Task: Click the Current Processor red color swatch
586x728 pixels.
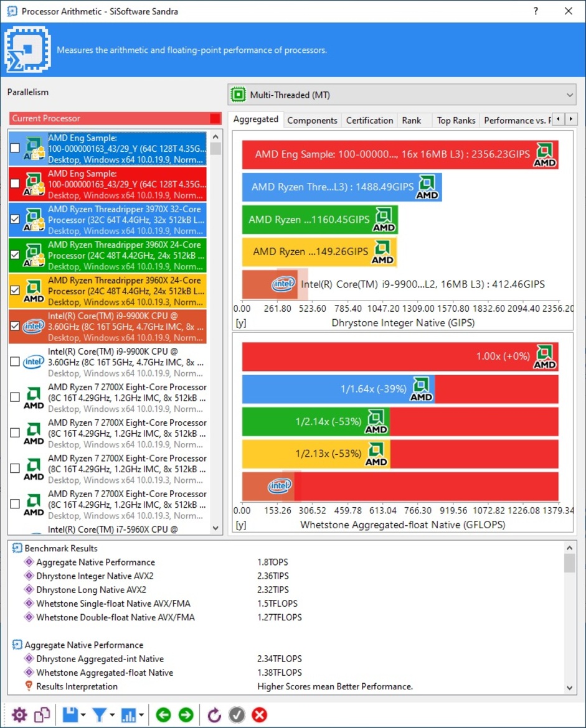Action: (x=215, y=118)
